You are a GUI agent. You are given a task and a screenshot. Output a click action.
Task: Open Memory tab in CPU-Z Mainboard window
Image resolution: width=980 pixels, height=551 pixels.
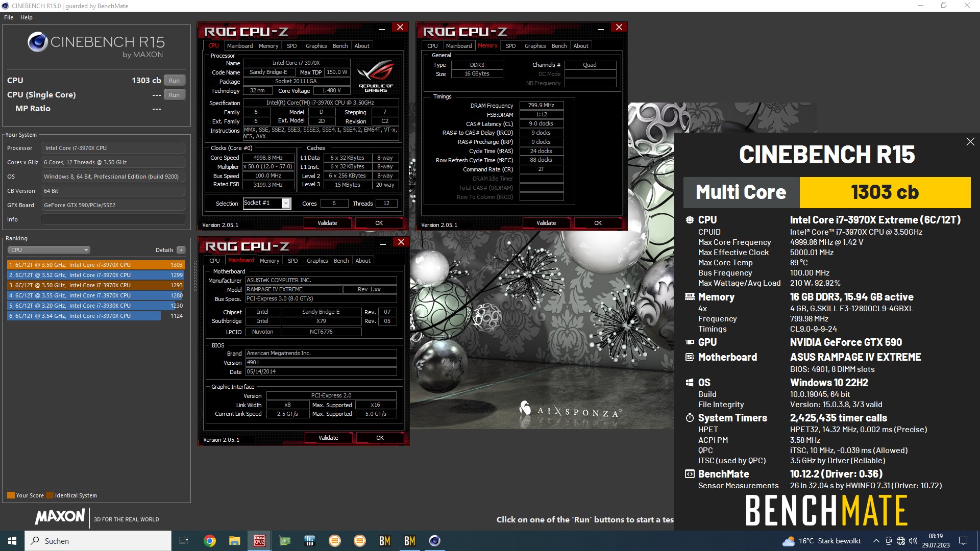point(269,261)
